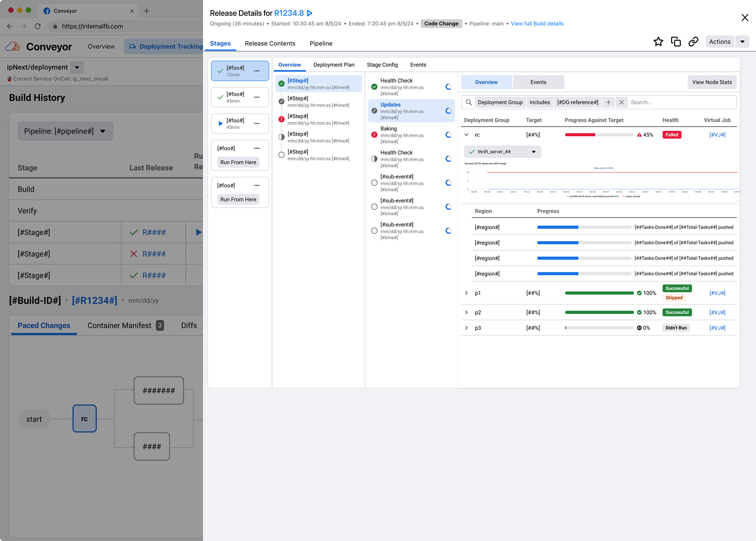Open R1234.8 release link
This screenshot has height=541, width=756.
pyautogui.click(x=289, y=13)
